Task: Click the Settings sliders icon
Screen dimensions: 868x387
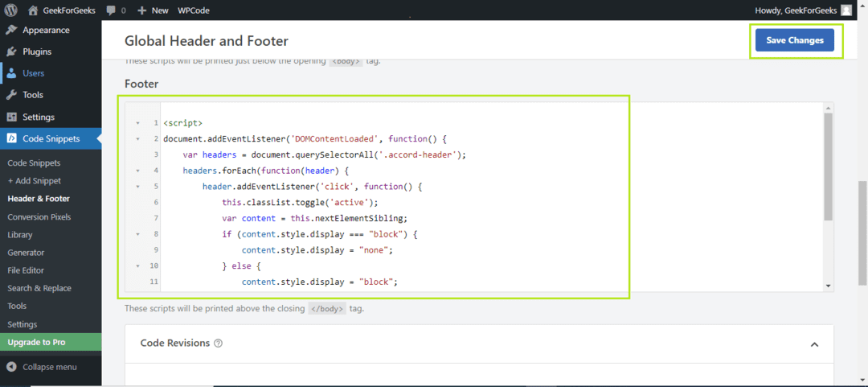Action: click(x=11, y=117)
